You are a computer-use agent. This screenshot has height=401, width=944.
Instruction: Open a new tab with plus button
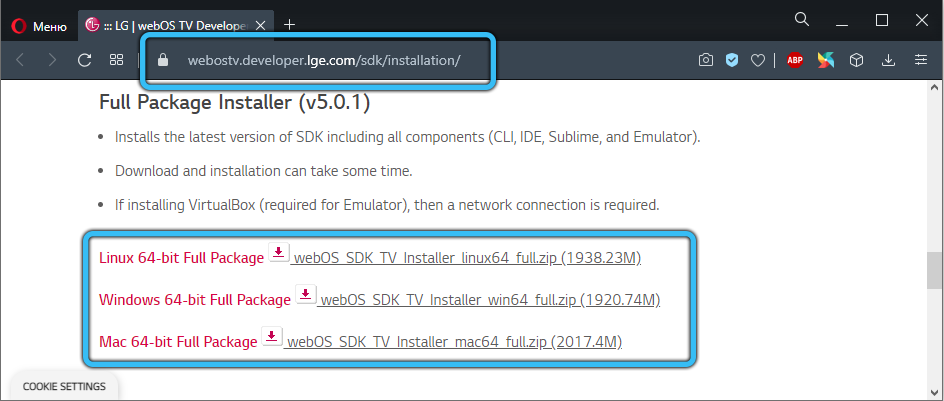[x=290, y=23]
